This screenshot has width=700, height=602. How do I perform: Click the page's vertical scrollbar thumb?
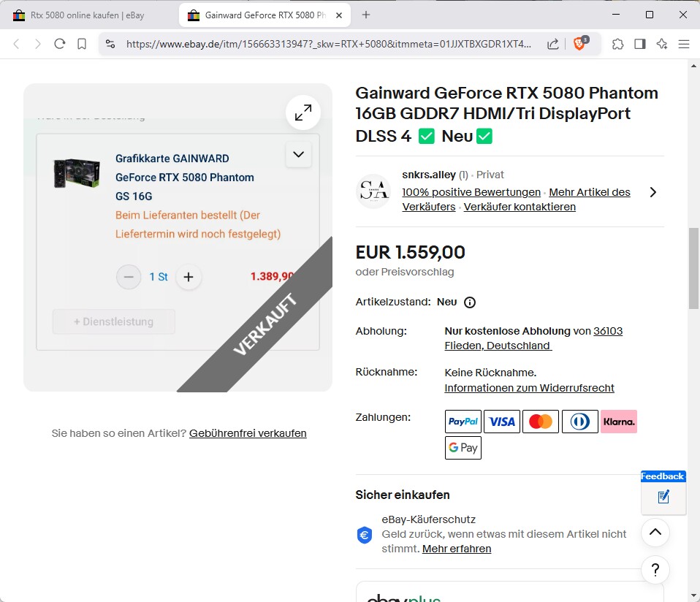[x=694, y=267]
